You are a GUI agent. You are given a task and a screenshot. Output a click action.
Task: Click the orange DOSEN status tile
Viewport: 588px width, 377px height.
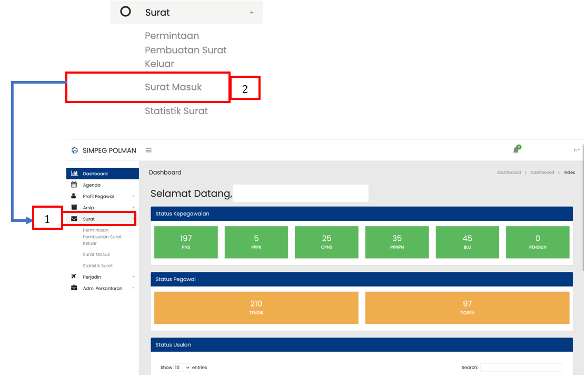click(467, 308)
